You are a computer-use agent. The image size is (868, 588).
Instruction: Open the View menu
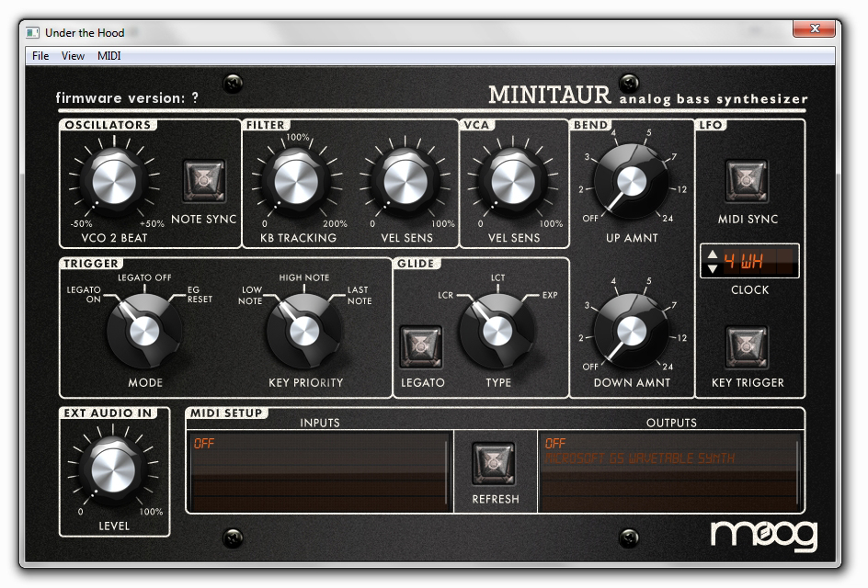73,56
